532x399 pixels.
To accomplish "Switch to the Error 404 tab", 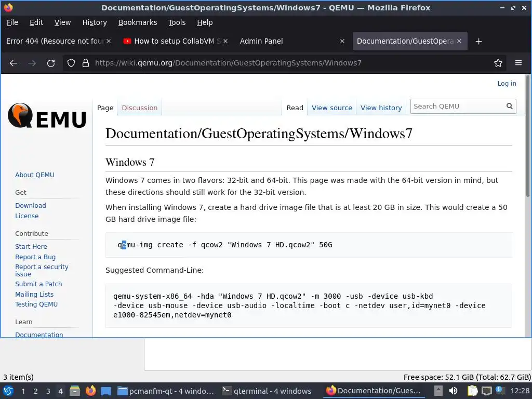I will pos(55,41).
